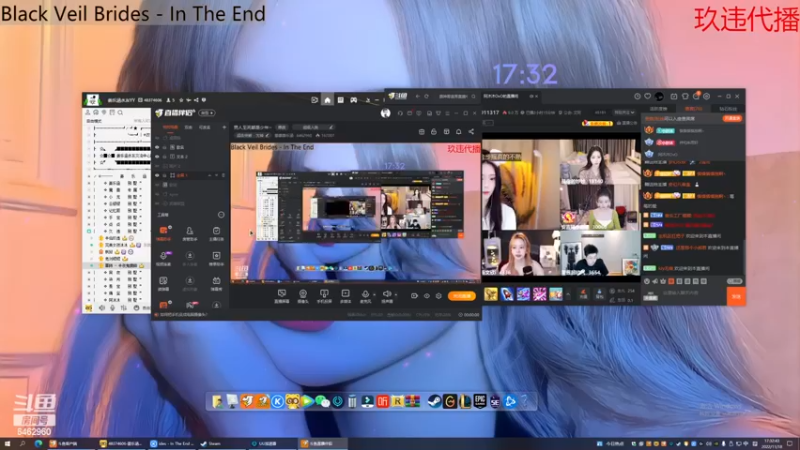This screenshot has height=450, width=800.
Task: Click the screen capture icon in bottom toolbar
Action: (282, 294)
